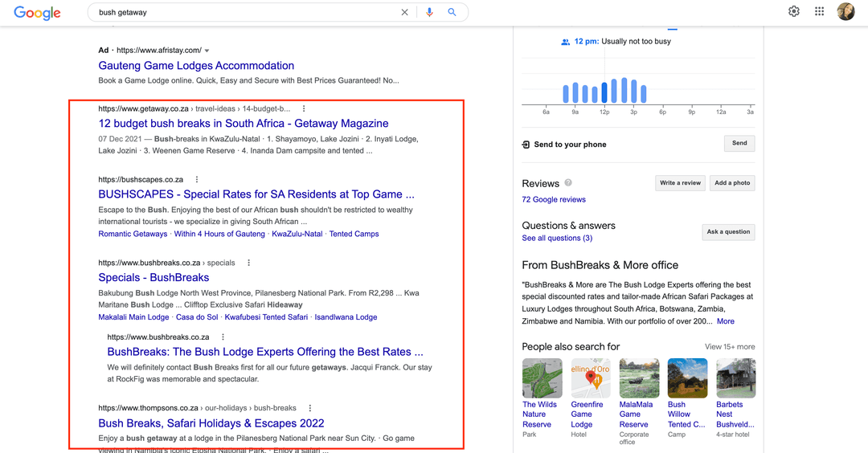868x453 pixels.
Task: Open Makalali Main Lodge sitelink
Action: coord(133,317)
